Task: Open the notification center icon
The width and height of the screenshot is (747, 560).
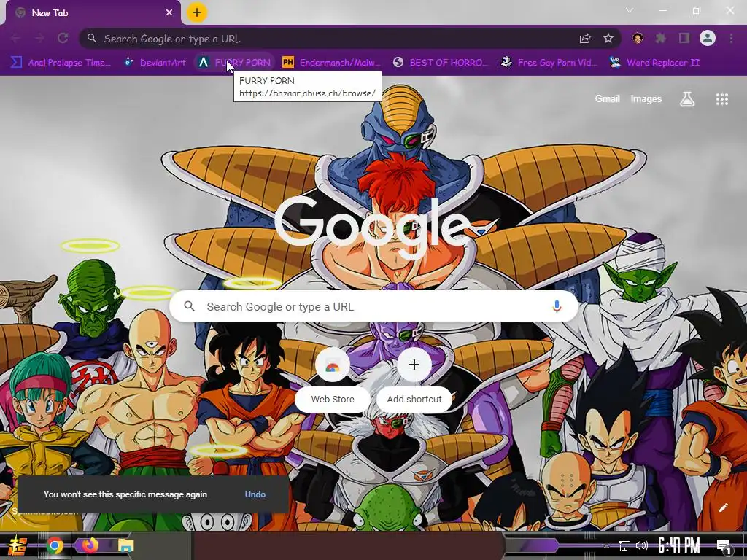Action: tap(724, 546)
